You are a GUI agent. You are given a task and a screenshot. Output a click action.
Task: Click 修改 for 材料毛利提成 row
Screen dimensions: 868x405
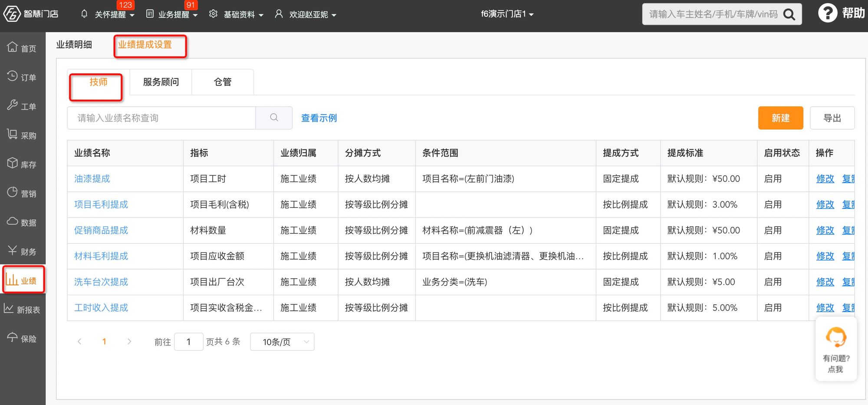(x=825, y=256)
